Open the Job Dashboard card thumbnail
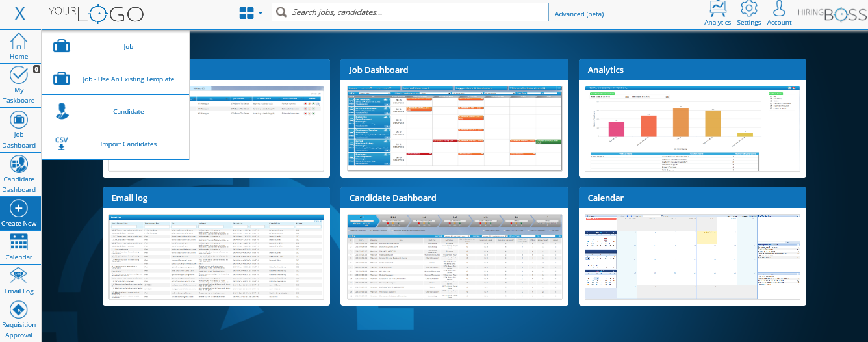This screenshot has height=342, width=868. pos(454,128)
